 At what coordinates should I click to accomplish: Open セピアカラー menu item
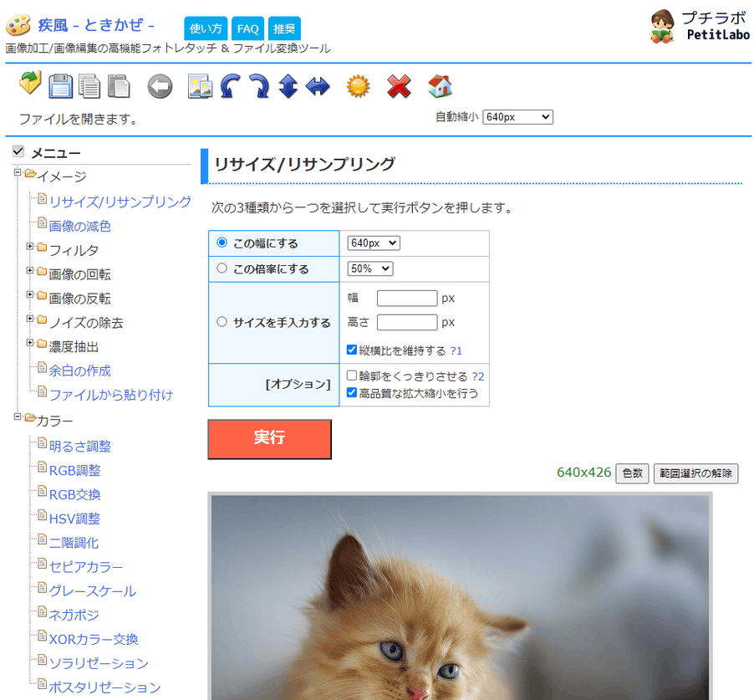86,567
